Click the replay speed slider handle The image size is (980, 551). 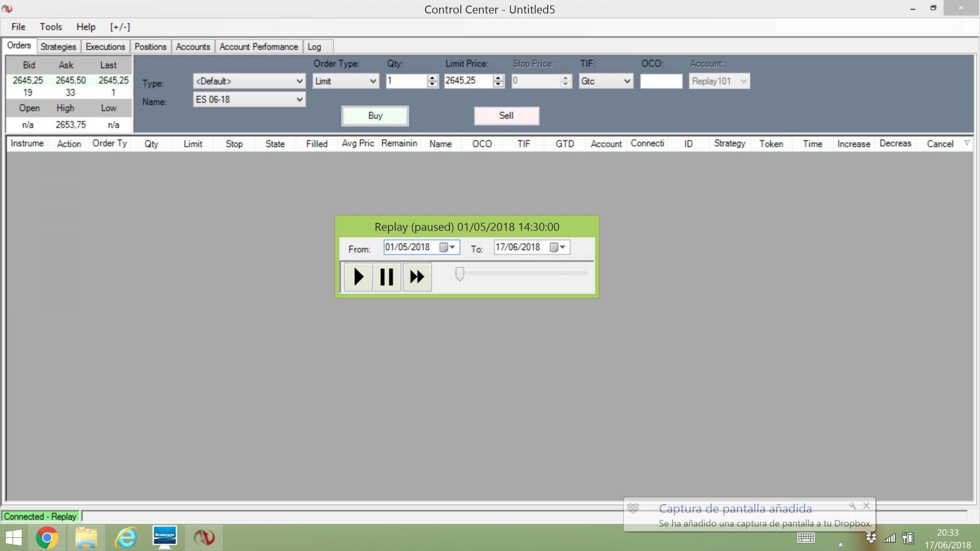(459, 274)
